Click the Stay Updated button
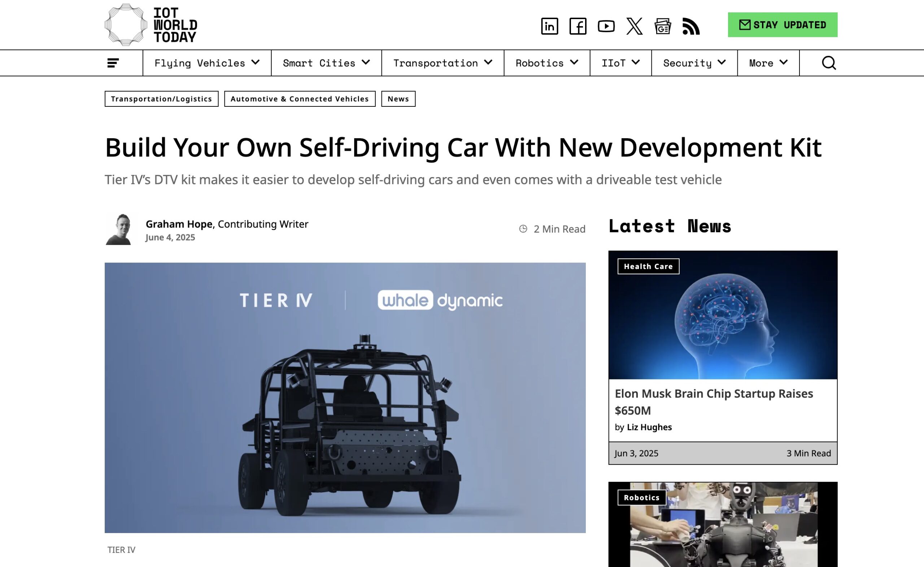 783,25
